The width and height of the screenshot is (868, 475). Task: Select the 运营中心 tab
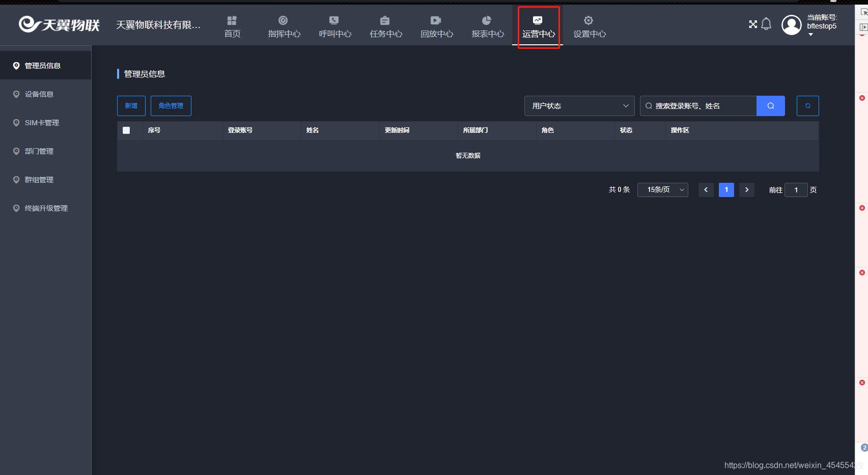pos(538,26)
